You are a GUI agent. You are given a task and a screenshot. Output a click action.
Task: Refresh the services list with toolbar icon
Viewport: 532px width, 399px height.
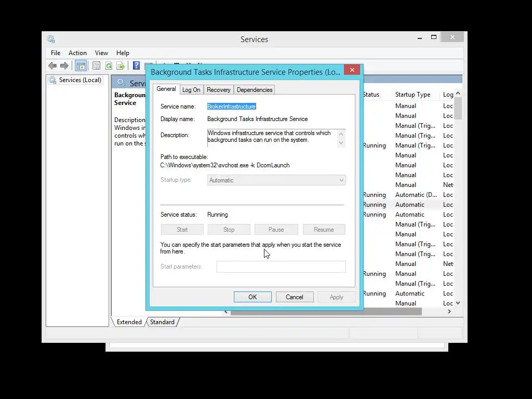tap(109, 65)
